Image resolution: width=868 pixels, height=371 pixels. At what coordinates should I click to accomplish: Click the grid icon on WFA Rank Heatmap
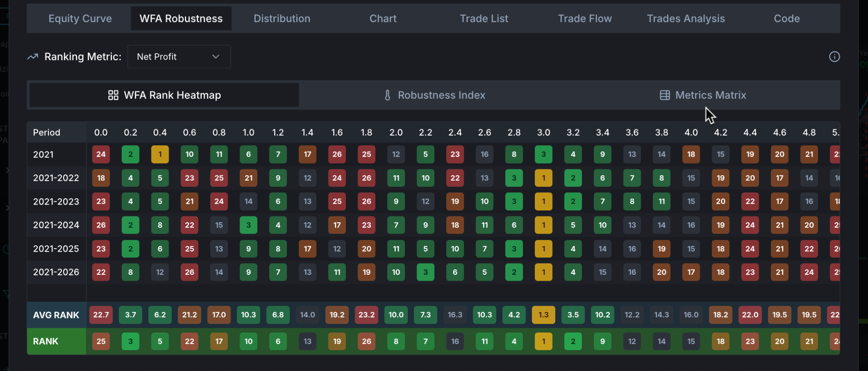(113, 95)
